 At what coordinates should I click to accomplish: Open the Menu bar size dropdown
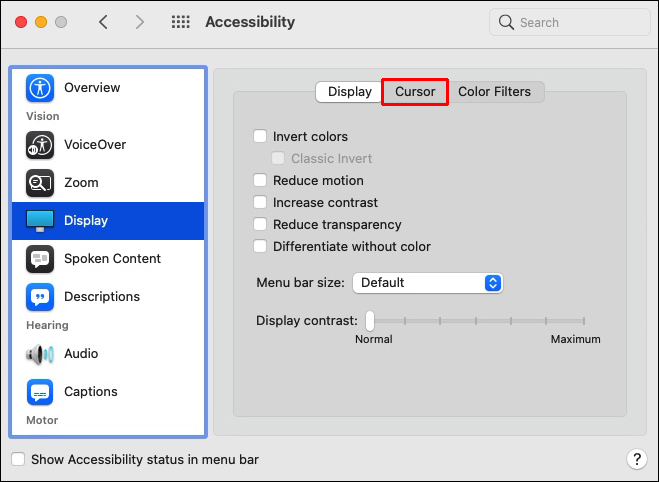(x=427, y=283)
